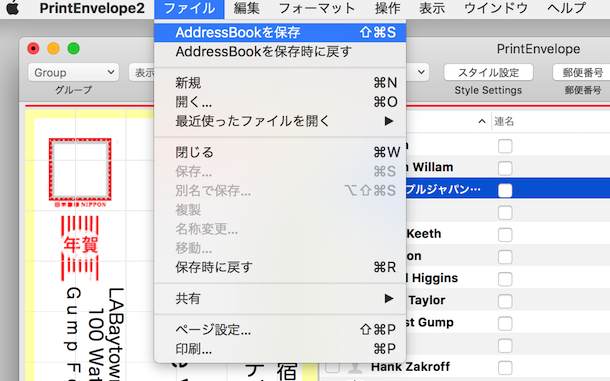Click the LABaytown address text on envelope
The image size is (610, 381).
coord(115,334)
